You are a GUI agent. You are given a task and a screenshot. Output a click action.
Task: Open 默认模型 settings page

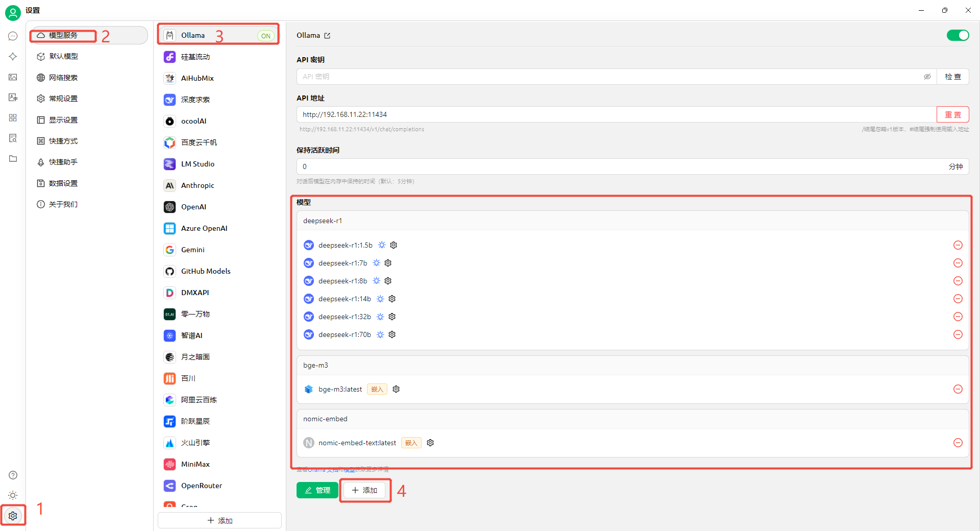coord(89,56)
